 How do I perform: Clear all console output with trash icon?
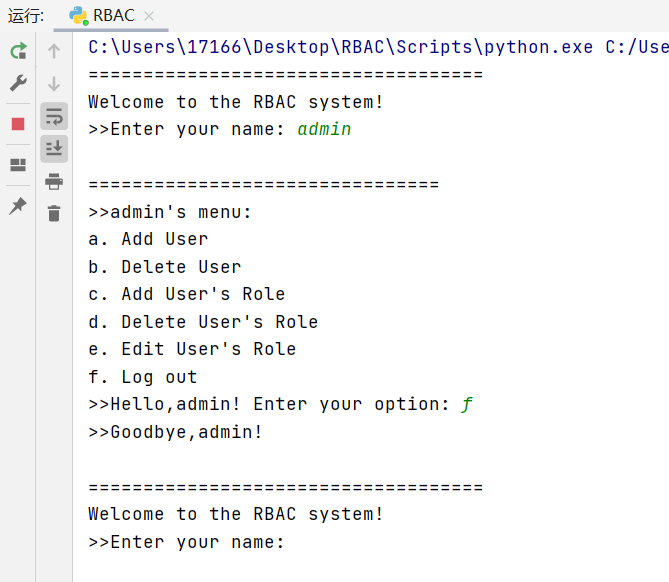pyautogui.click(x=54, y=213)
